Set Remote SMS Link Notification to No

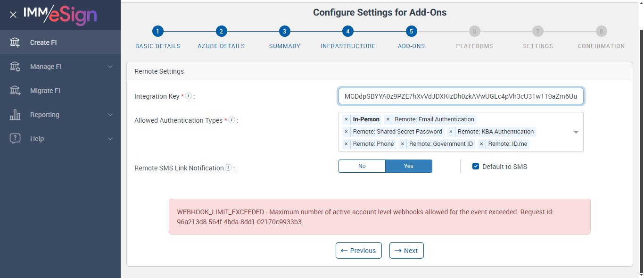362,166
